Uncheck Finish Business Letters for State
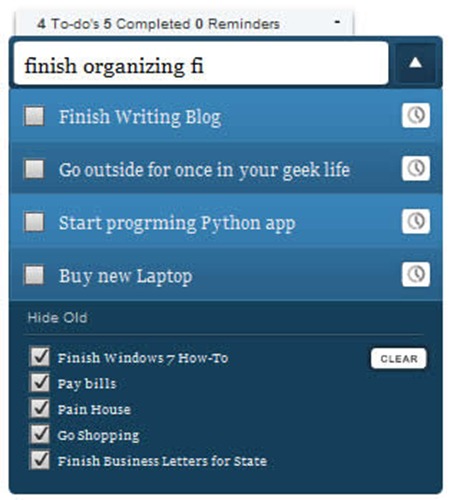The image size is (450, 500). tap(40, 460)
